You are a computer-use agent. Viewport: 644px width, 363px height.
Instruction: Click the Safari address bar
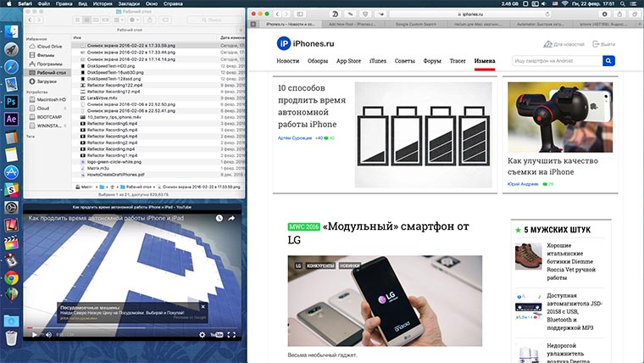click(x=470, y=14)
